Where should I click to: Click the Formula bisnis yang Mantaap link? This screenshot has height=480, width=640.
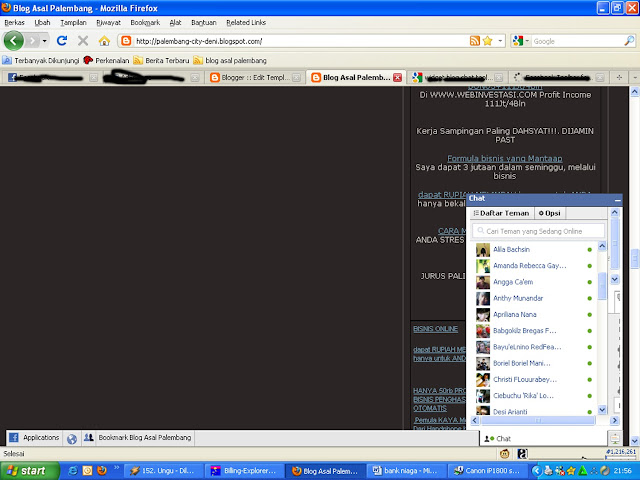point(504,158)
